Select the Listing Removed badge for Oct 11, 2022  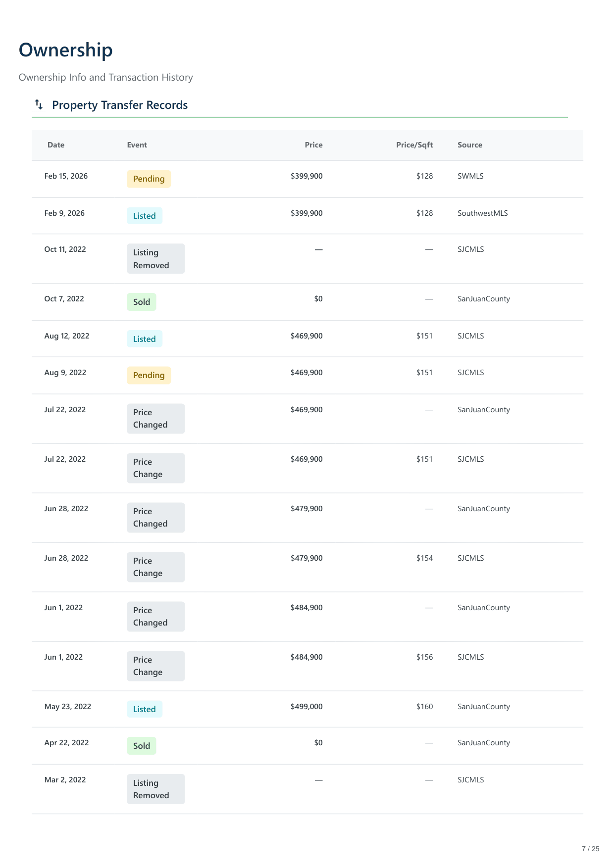[x=155, y=259]
